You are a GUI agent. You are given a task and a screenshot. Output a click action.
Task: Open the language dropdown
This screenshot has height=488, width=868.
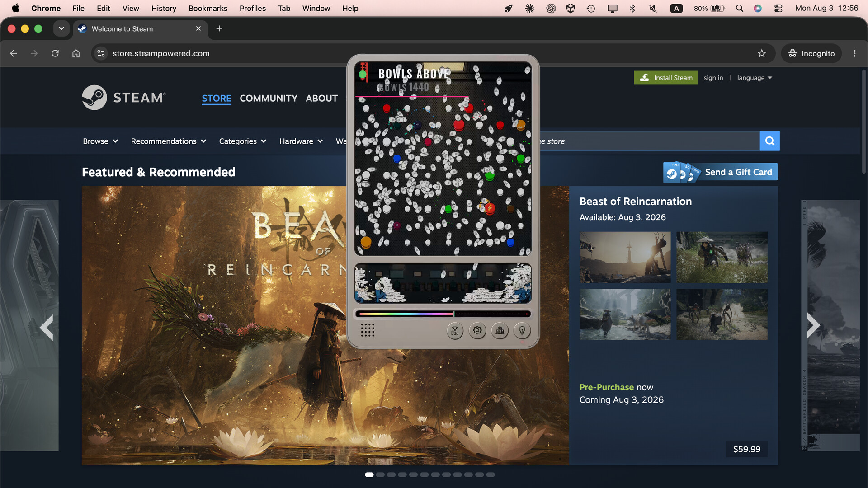tap(755, 78)
